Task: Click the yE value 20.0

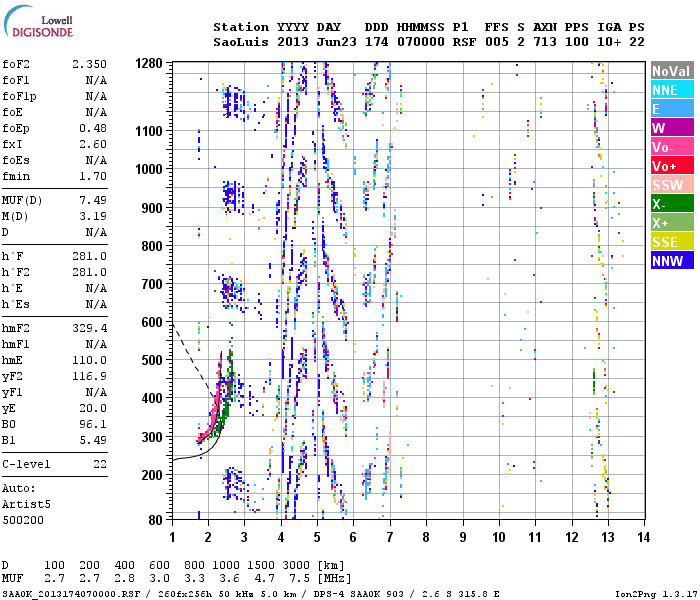Action: [x=93, y=408]
